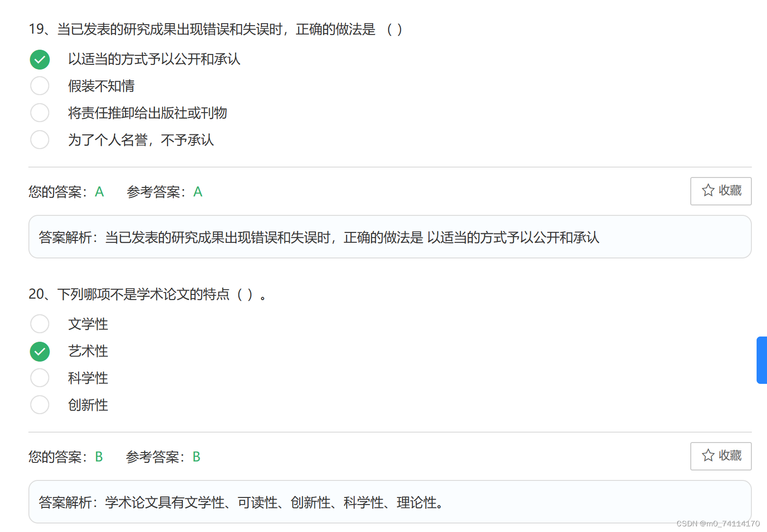The height and width of the screenshot is (532, 767).
Task: Click the star icon in question 19 收藏
Action: click(x=708, y=190)
